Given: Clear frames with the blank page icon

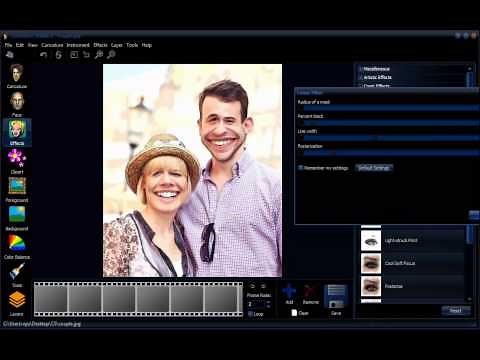Looking at the screenshot, I should pos(294,313).
